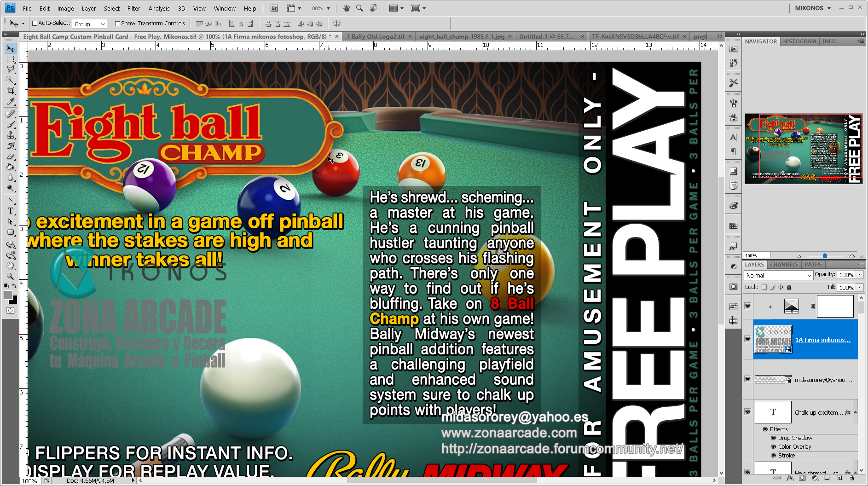Enable the Auto-Select checkbox

click(35, 23)
